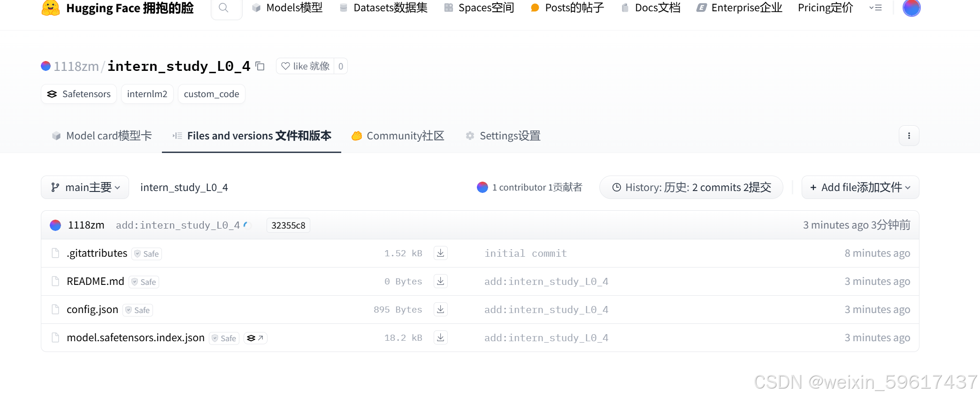Click the .gitattributes file page icon
This screenshot has width=980, height=398.
(55, 253)
